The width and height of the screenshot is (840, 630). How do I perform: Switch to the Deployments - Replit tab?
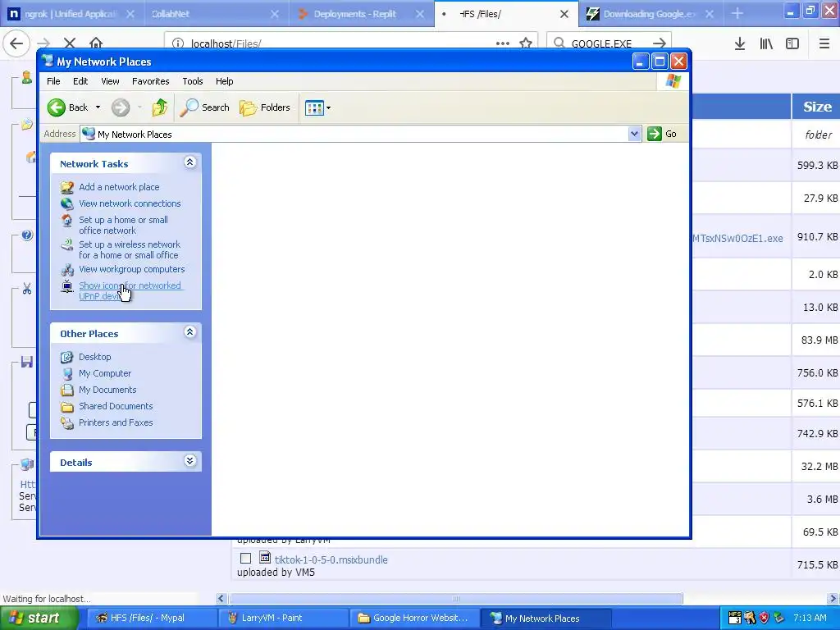point(354,14)
